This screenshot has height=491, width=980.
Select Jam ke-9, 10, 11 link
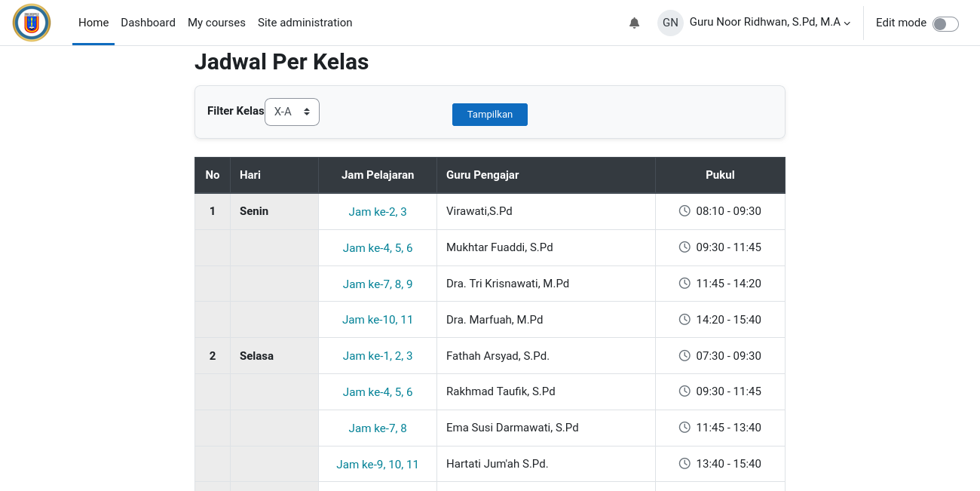[x=378, y=465]
